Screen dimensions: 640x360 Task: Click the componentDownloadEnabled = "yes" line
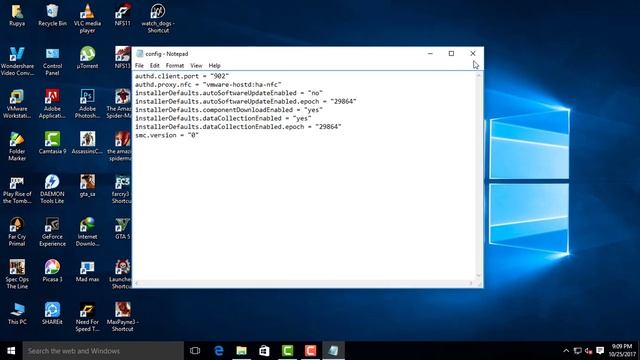[x=229, y=110]
